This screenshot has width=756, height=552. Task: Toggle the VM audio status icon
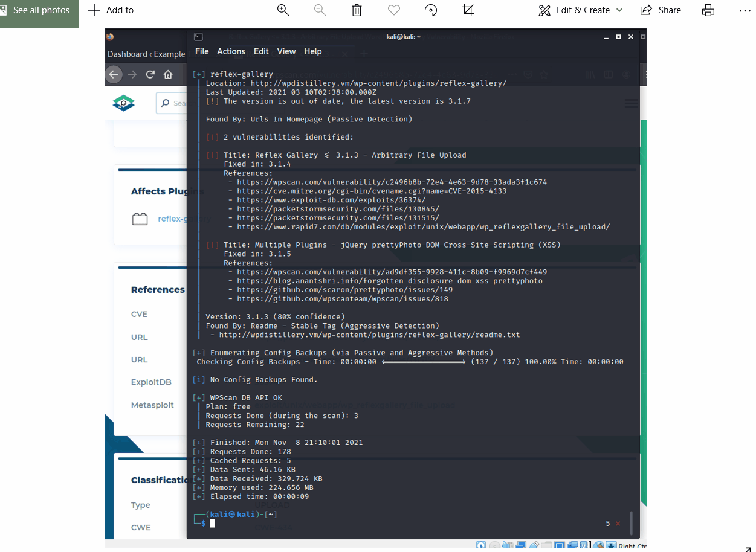click(506, 545)
